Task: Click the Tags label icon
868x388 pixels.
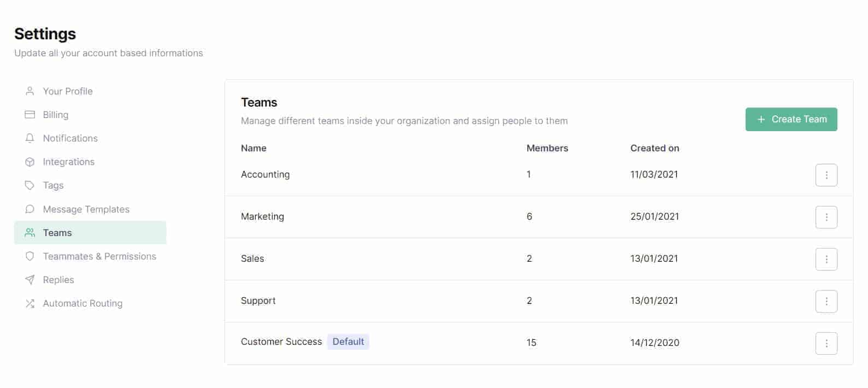Action: tap(30, 185)
